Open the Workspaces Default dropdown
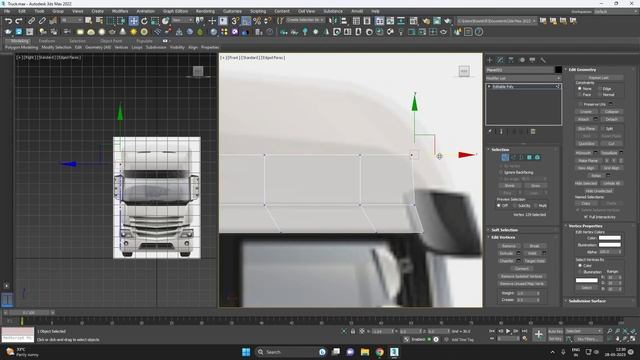 pos(616,11)
